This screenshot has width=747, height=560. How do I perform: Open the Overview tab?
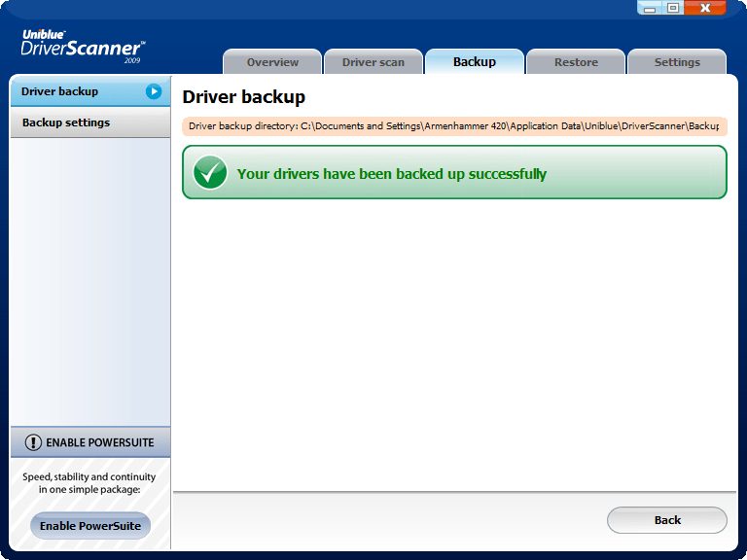tap(272, 62)
